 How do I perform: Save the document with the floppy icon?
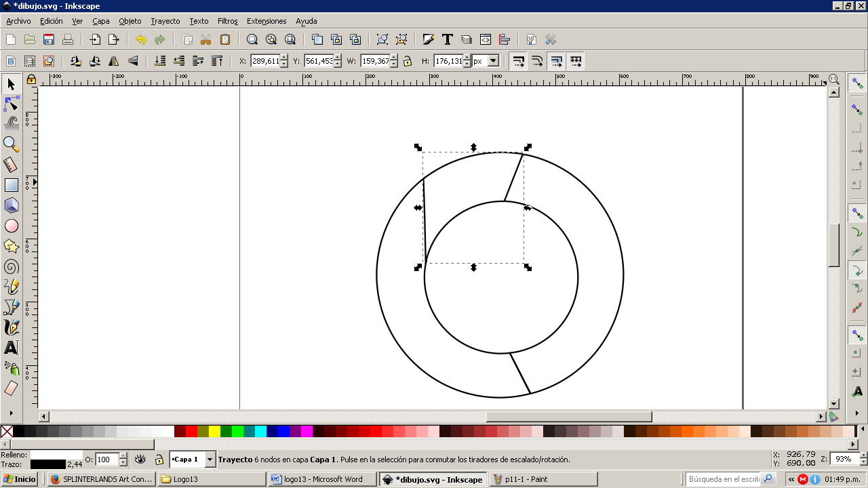pos(49,39)
